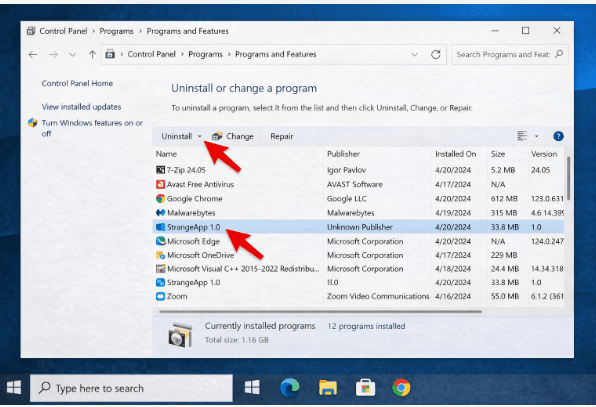Viewport: 596px width, 407px height.
Task: Click the Zoom program icon
Action: tap(160, 296)
